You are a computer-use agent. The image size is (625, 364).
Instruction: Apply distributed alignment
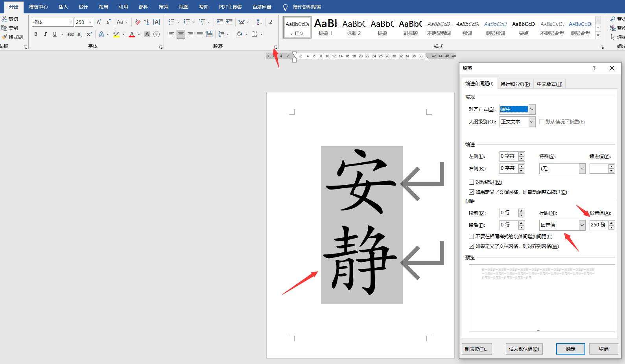coord(209,34)
